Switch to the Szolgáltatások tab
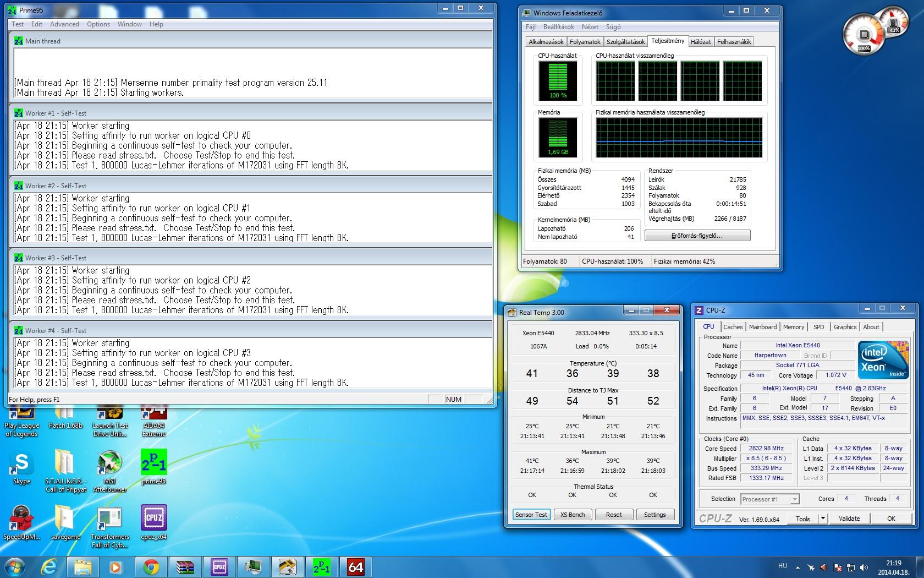 point(626,42)
